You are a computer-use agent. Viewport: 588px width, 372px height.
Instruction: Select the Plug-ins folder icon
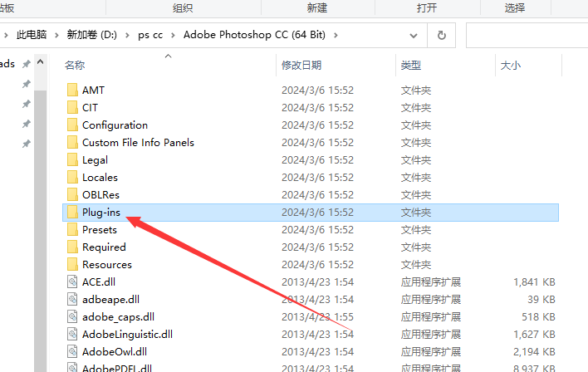click(x=72, y=213)
